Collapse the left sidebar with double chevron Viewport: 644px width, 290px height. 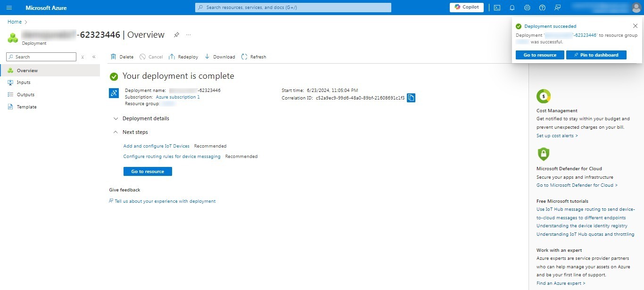point(94,57)
